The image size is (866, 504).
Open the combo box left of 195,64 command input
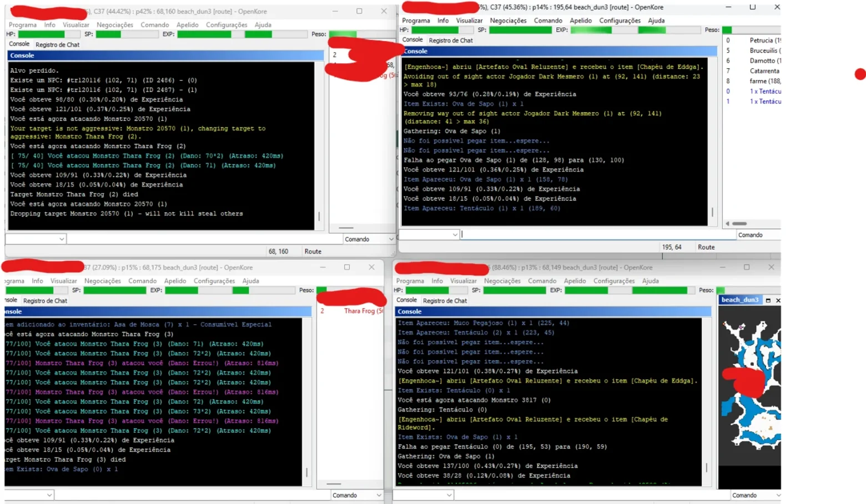[429, 235]
